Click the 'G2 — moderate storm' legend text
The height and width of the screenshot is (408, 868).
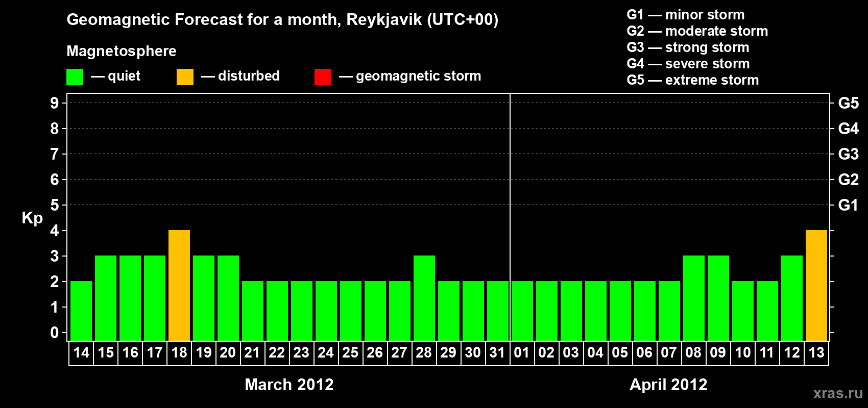[697, 31]
